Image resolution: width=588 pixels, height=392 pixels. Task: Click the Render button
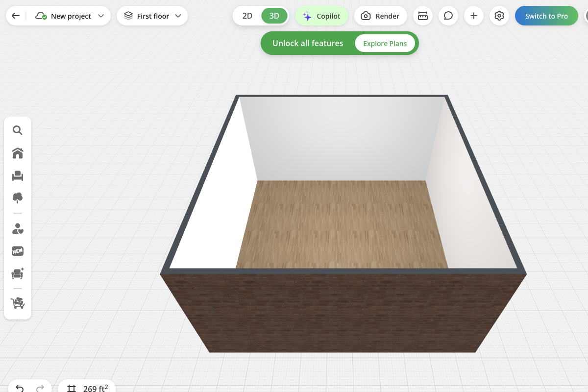pyautogui.click(x=380, y=16)
